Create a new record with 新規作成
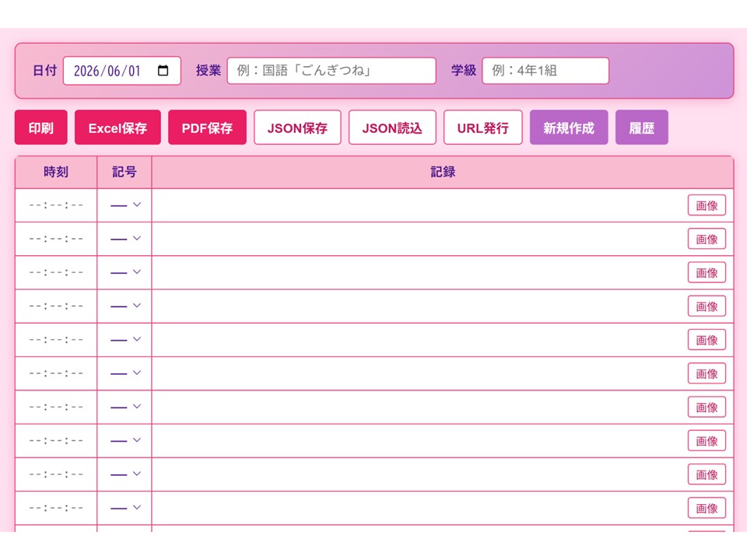Viewport: 747px width, 560px height. [569, 127]
